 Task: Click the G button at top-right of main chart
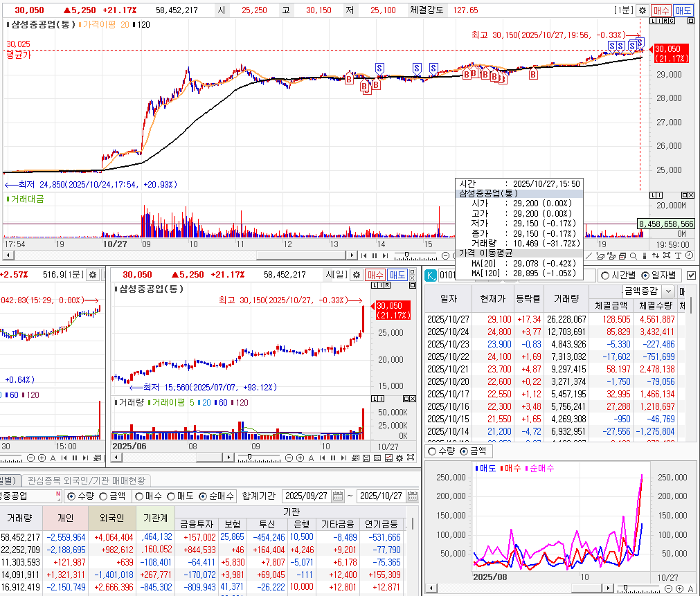coord(672,21)
